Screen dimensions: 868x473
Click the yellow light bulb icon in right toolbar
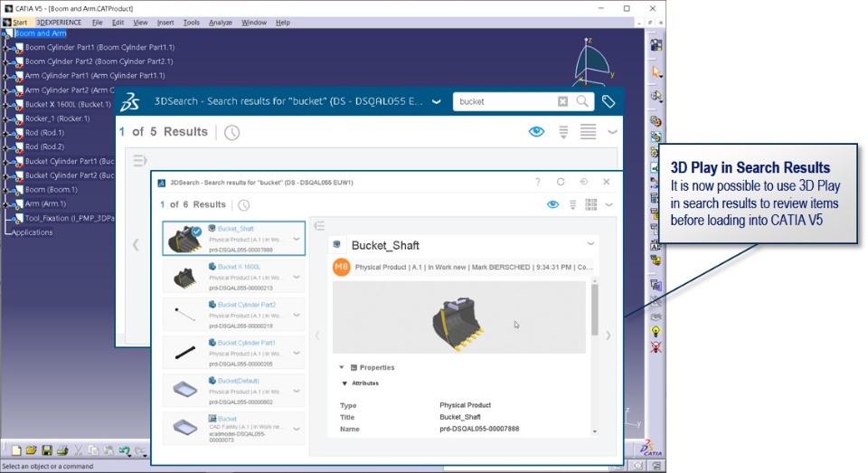tap(656, 331)
